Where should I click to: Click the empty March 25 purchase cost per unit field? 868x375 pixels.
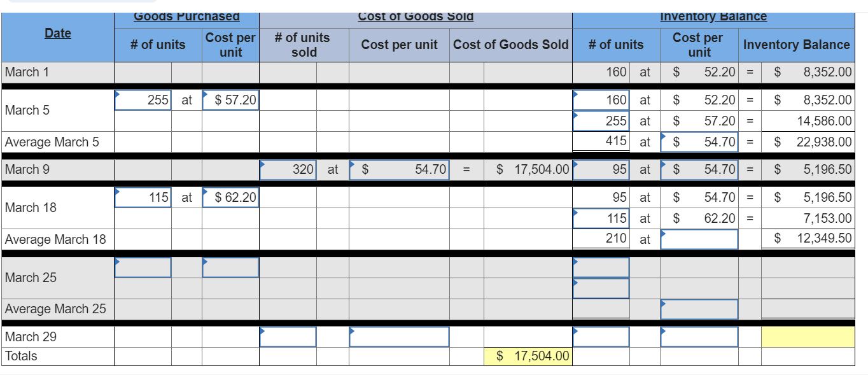[230, 267]
